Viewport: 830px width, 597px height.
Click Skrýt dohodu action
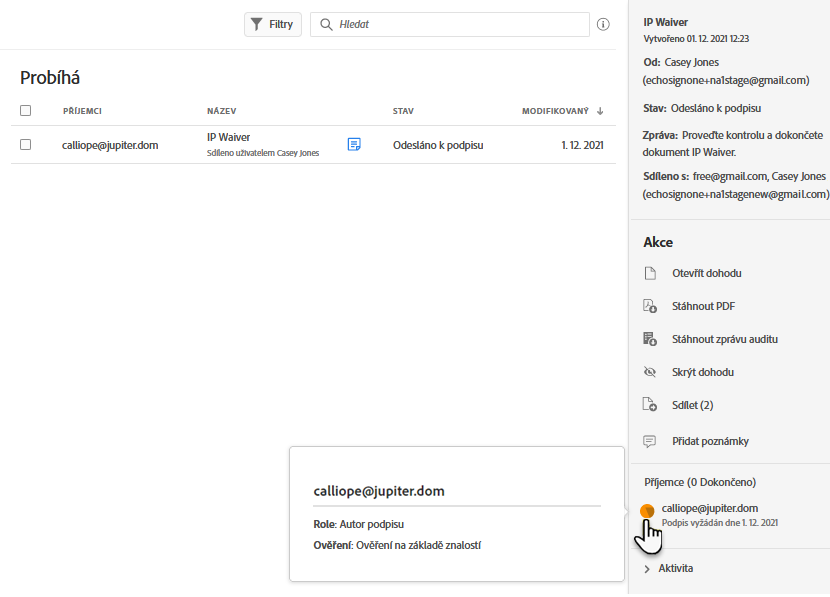click(x=703, y=372)
